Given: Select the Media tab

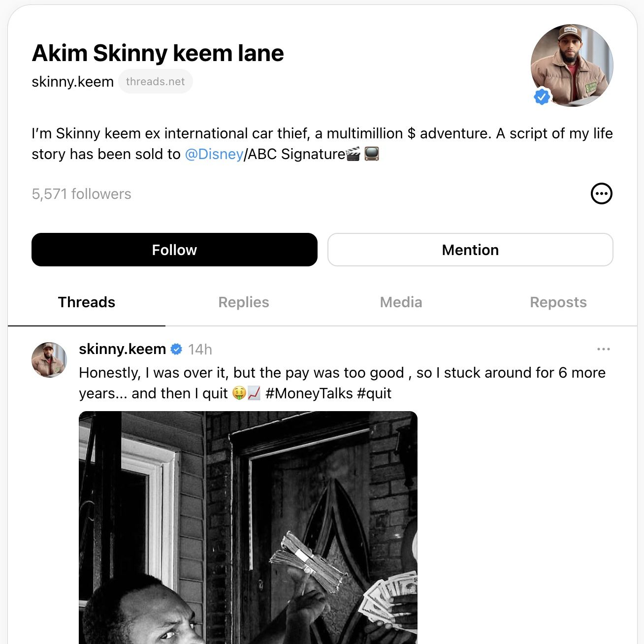Looking at the screenshot, I should click(401, 302).
